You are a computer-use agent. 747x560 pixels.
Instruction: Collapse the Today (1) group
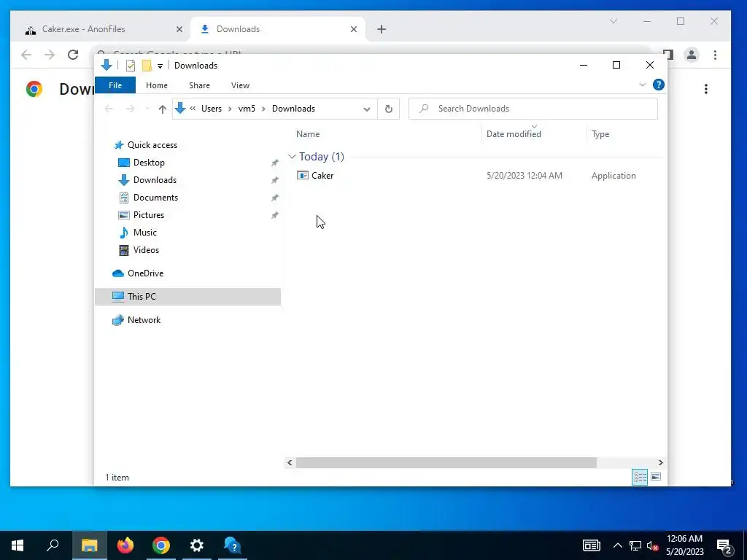292,157
